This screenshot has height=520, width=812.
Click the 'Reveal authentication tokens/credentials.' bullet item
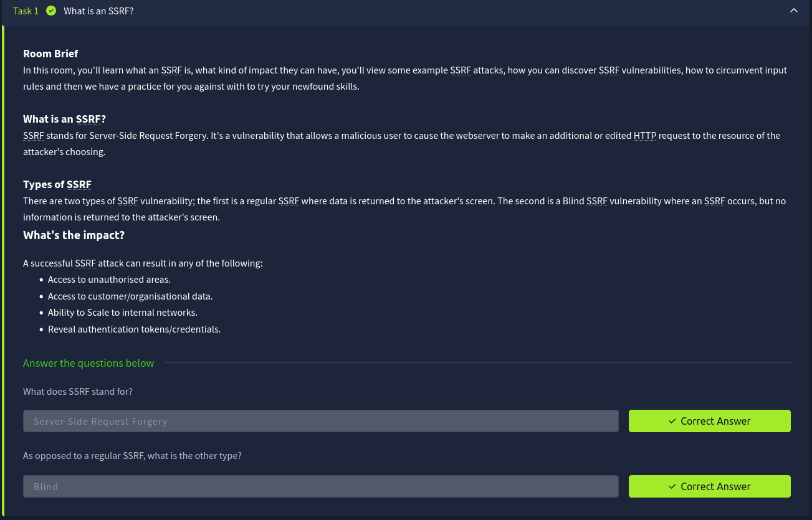[x=134, y=329]
